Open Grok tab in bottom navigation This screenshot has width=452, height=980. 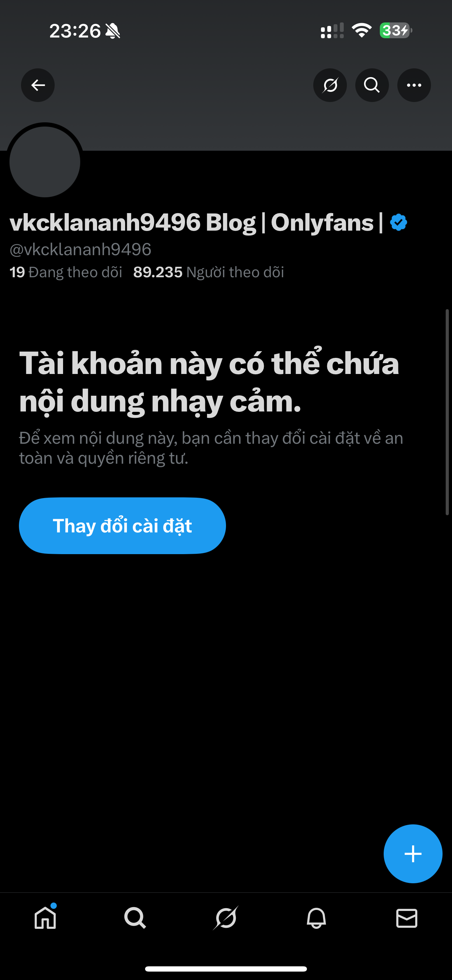[226, 918]
